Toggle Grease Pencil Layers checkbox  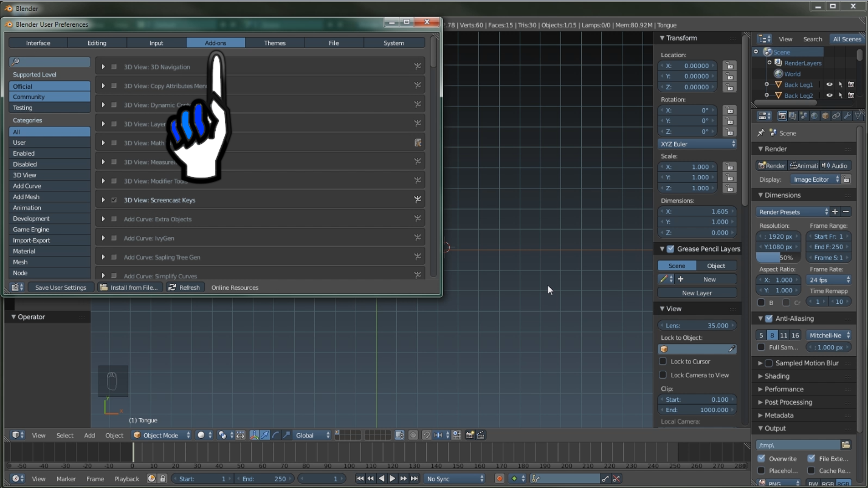tap(670, 249)
